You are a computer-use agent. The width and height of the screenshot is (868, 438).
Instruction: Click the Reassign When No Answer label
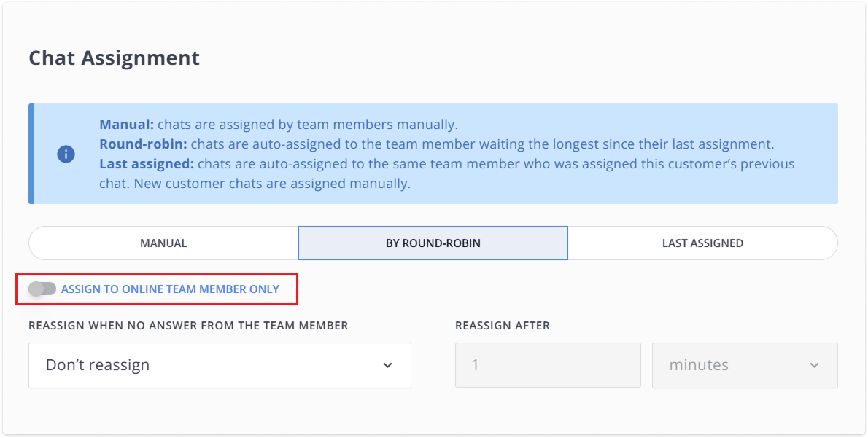[187, 326]
